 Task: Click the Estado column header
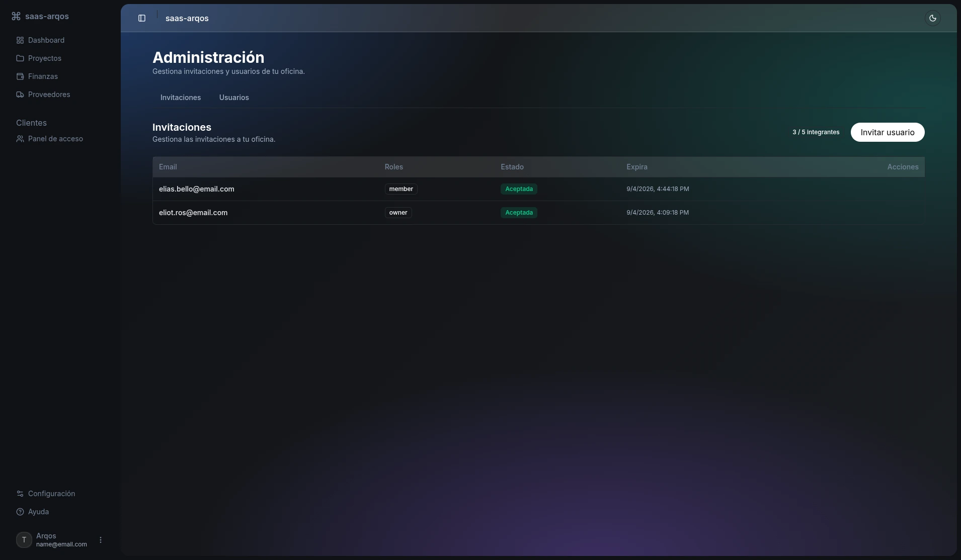point(512,167)
